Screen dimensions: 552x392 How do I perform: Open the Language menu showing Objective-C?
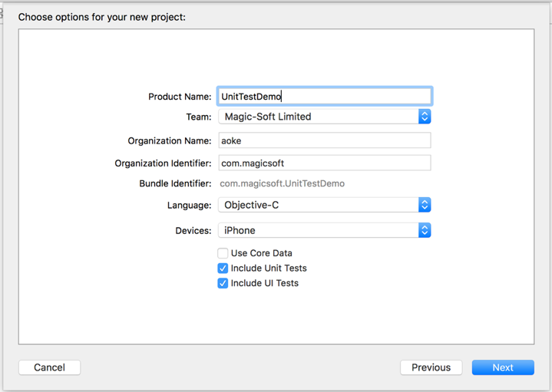click(x=325, y=205)
